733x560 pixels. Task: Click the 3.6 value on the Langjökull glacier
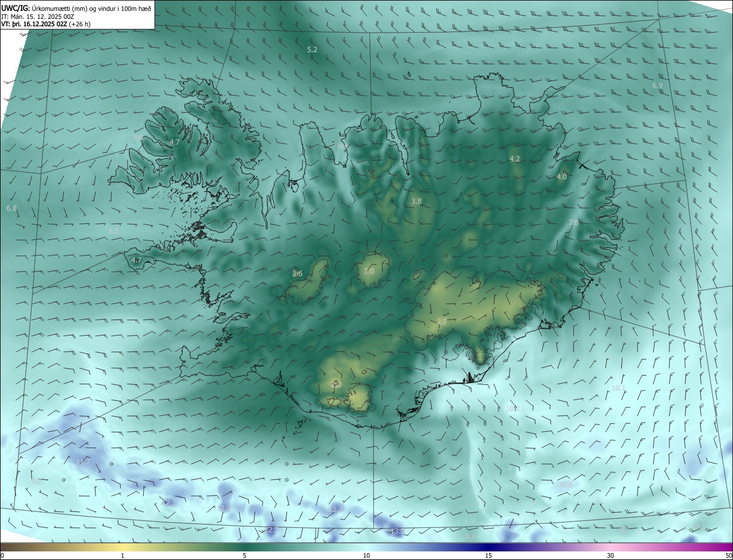tap(297, 274)
